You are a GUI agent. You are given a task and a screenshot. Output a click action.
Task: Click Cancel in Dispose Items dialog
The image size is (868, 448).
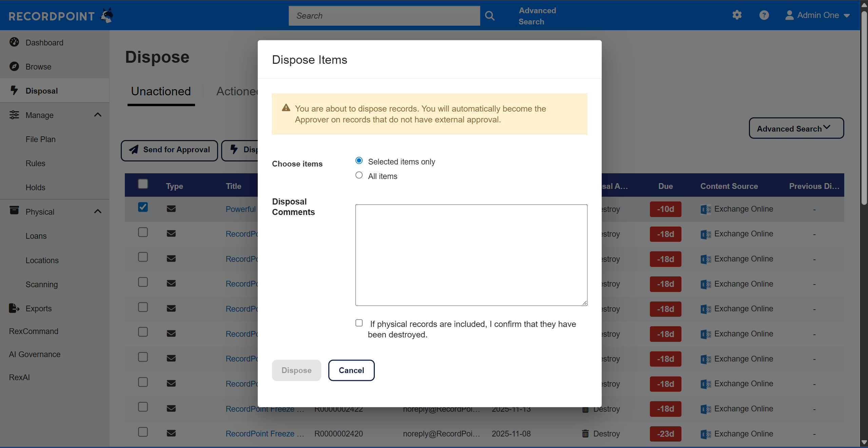click(351, 370)
